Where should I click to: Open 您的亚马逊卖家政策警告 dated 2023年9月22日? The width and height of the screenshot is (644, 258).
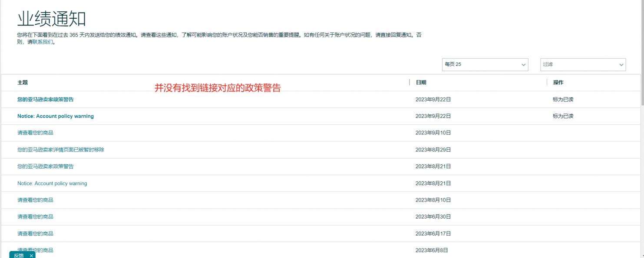[x=46, y=99]
